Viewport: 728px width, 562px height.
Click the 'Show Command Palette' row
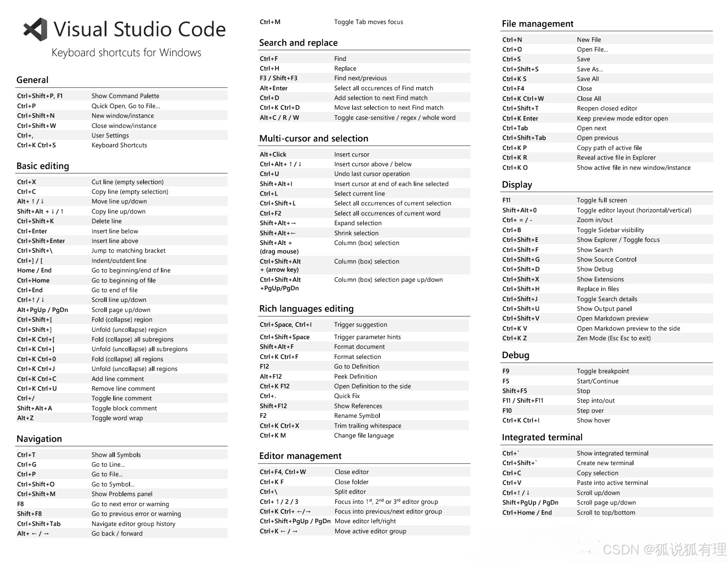click(x=121, y=96)
